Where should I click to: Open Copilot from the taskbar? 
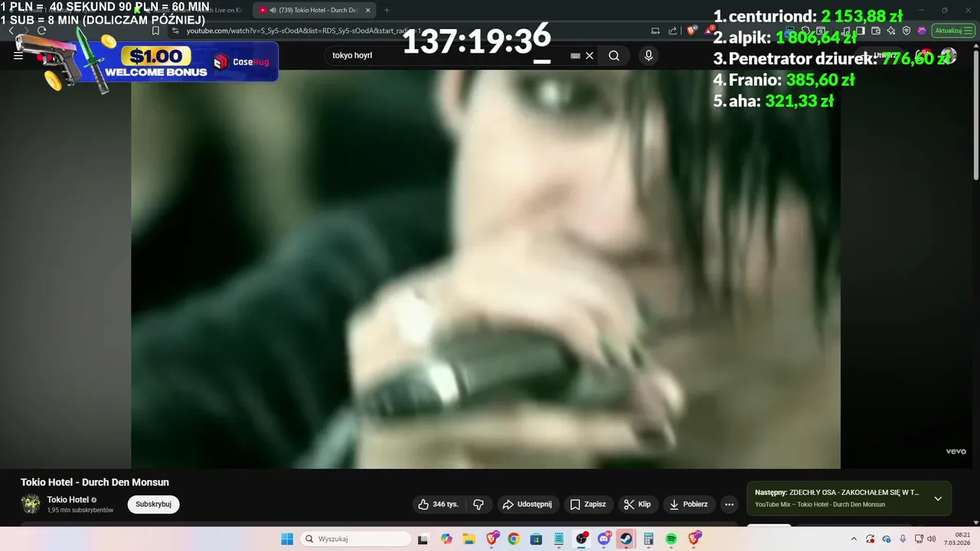pos(446,539)
